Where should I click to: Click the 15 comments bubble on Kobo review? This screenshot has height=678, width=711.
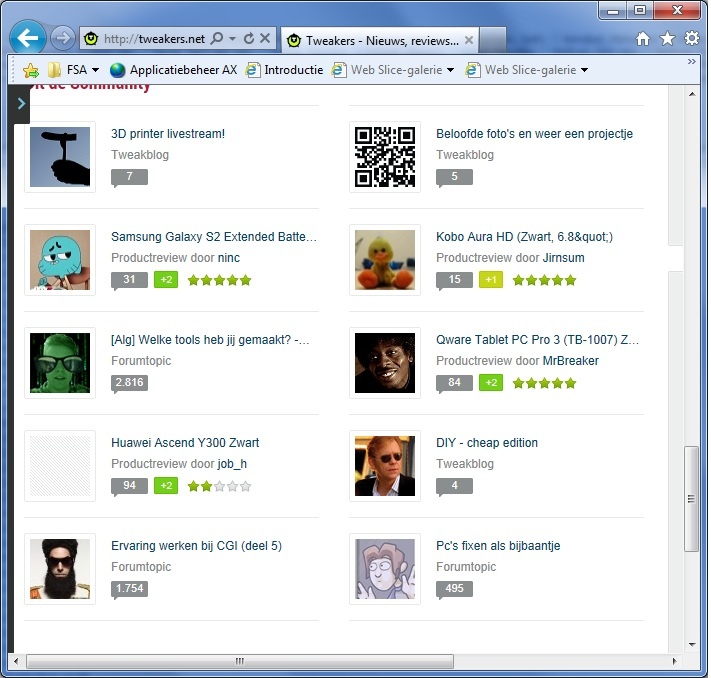(454, 280)
